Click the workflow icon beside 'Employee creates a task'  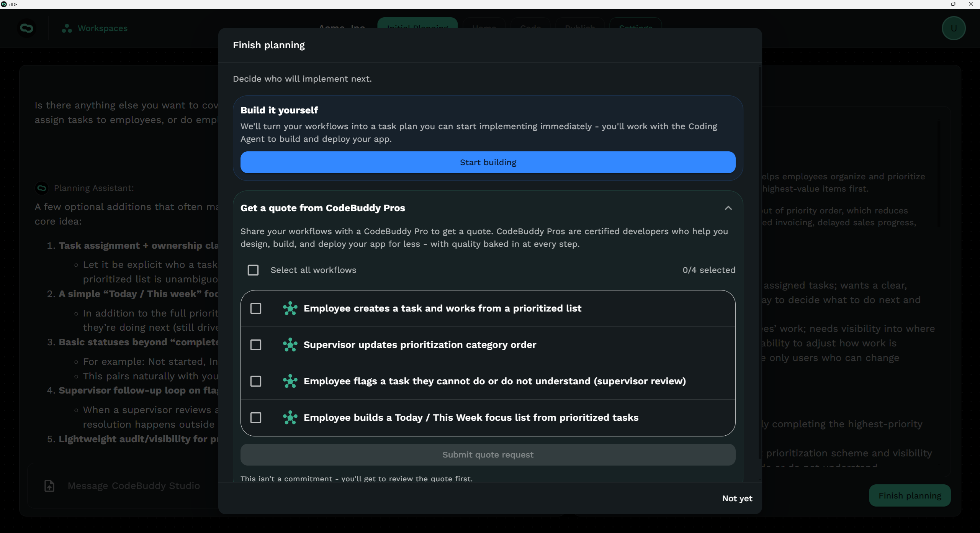coord(290,308)
